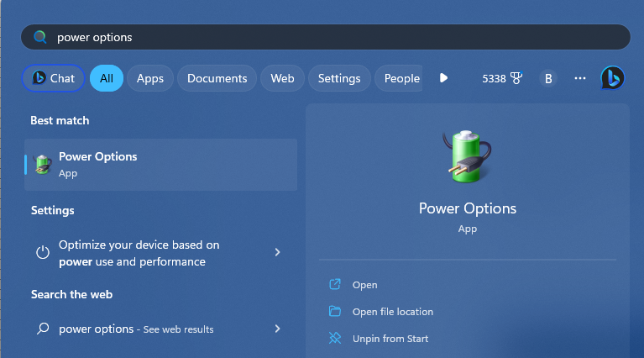Image resolution: width=644 pixels, height=358 pixels.
Task: Switch to the Web filter tab
Action: click(282, 78)
